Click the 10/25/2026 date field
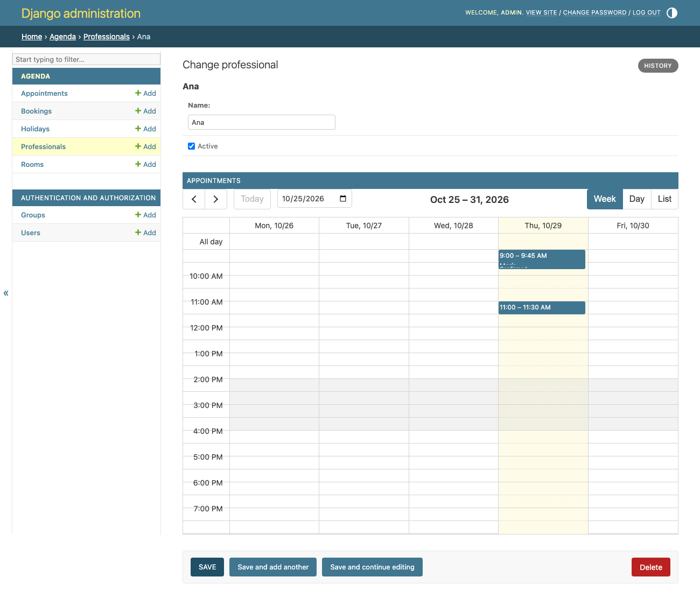The image size is (700, 605). [314, 199]
